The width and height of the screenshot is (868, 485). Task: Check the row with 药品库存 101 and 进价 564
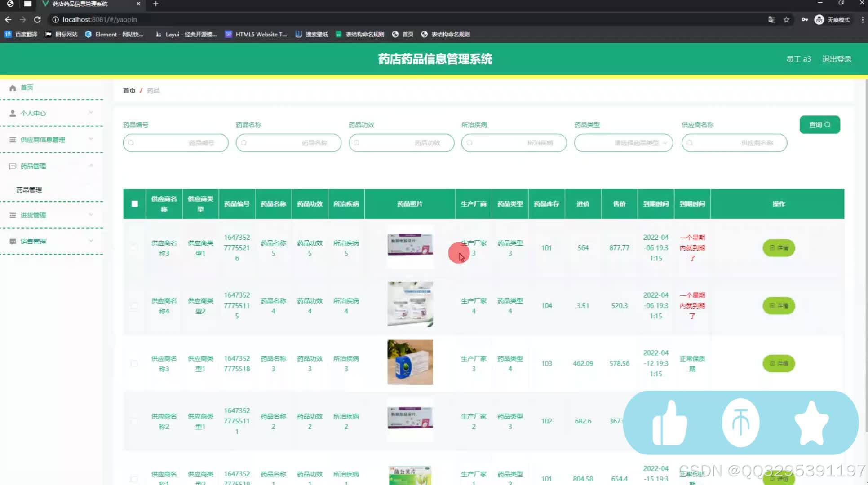coord(134,248)
